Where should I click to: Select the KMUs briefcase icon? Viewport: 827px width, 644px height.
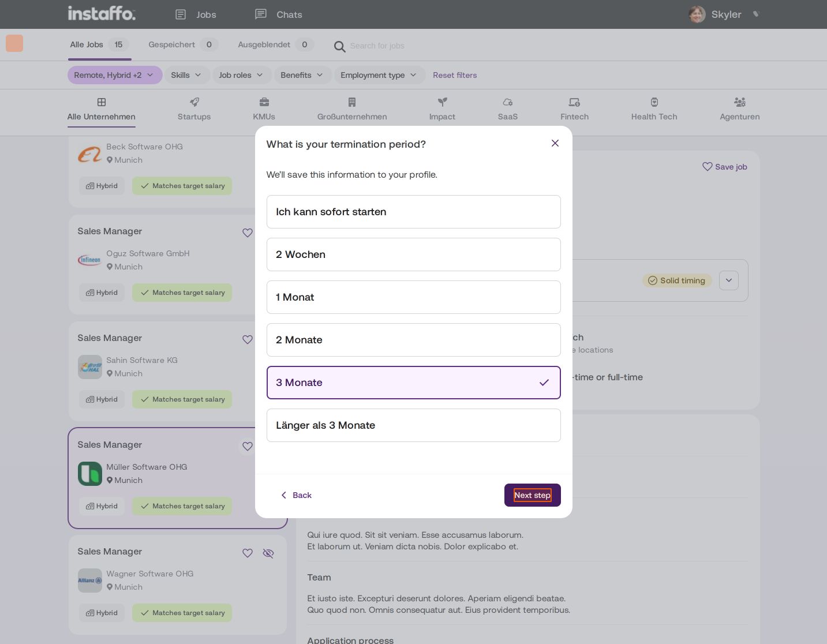pos(264,102)
